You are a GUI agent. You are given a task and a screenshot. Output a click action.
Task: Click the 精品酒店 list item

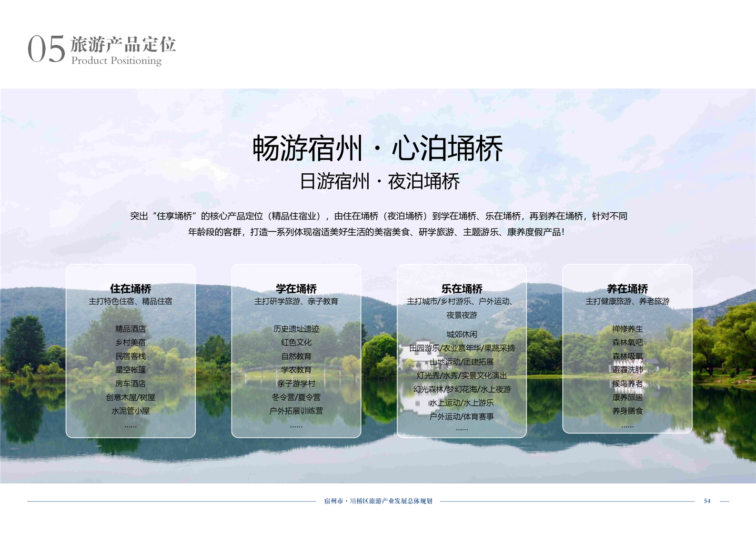pyautogui.click(x=131, y=329)
